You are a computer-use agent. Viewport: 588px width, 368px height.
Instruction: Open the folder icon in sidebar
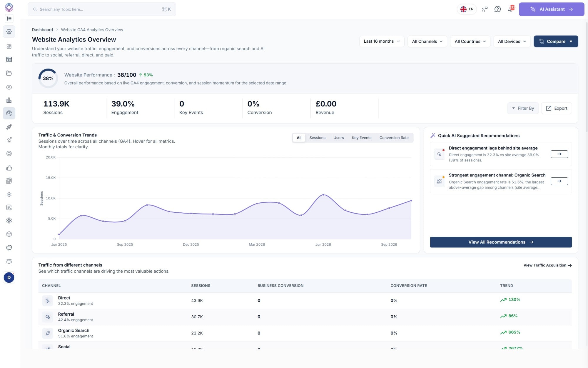(x=9, y=73)
